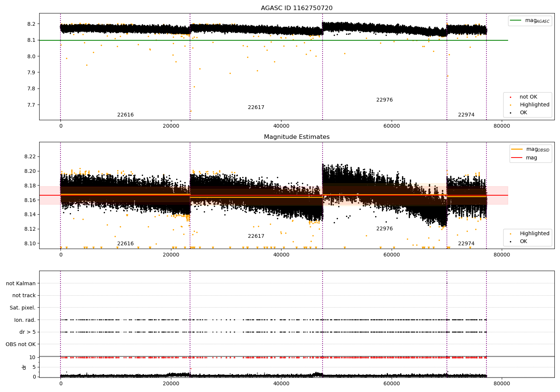Click the 'Ion. rad.' axis label
Screen dimensions: 560x392
coord(25,320)
